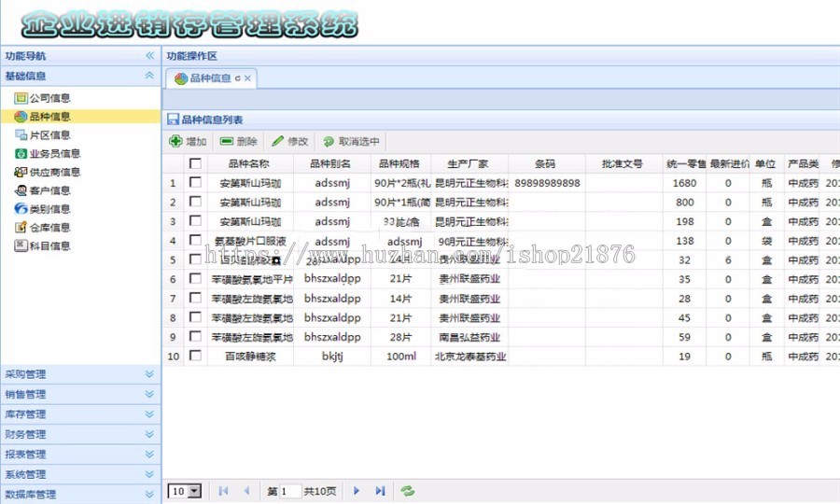This screenshot has width=840, height=504.
Task: Check the box for row 7
Action: click(x=196, y=299)
